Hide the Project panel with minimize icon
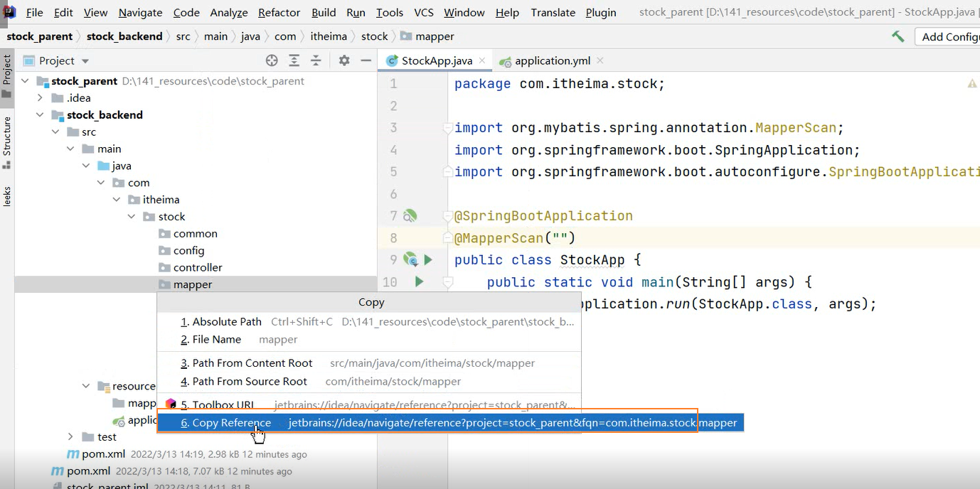Image resolution: width=980 pixels, height=489 pixels. [x=366, y=60]
